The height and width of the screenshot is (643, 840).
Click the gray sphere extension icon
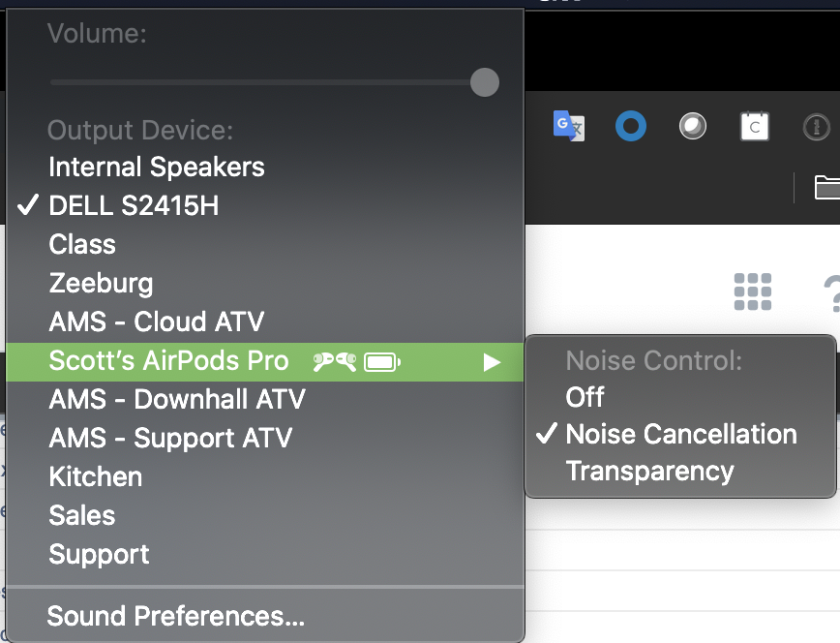tap(692, 127)
